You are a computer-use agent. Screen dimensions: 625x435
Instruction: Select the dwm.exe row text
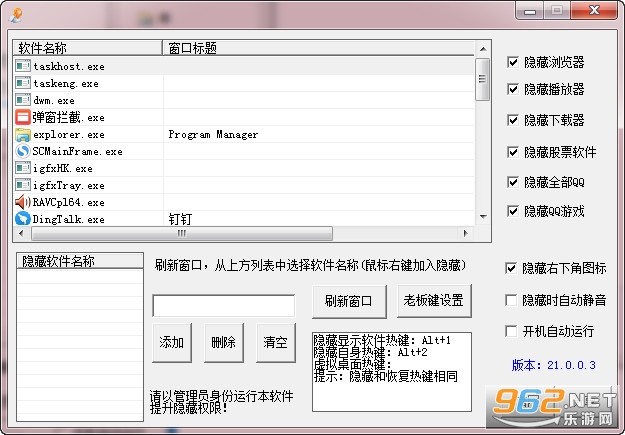(x=54, y=100)
